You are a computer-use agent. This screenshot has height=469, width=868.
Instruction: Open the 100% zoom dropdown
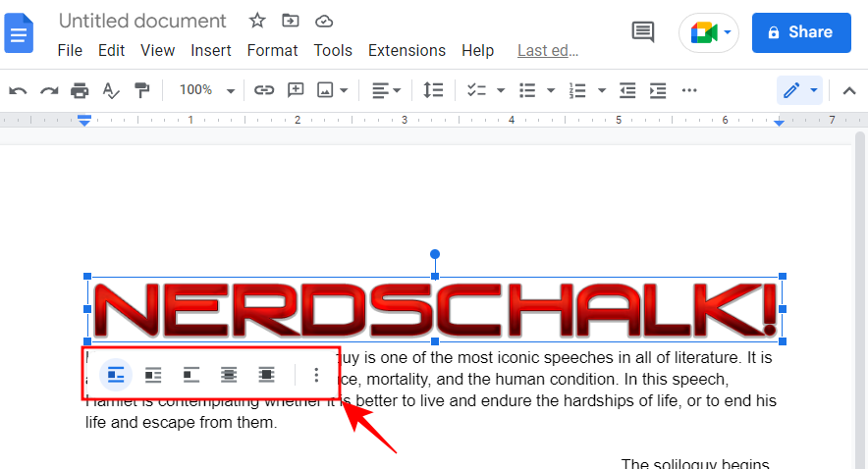pos(206,90)
